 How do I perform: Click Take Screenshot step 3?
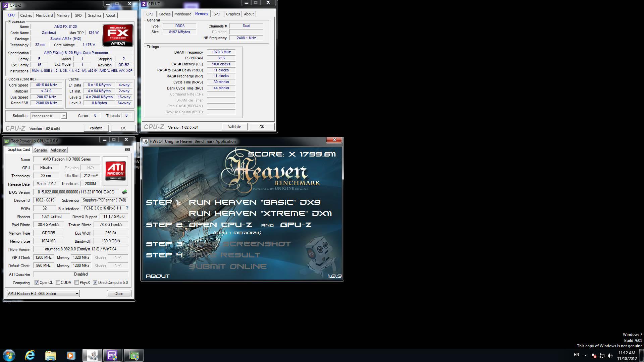(x=240, y=244)
